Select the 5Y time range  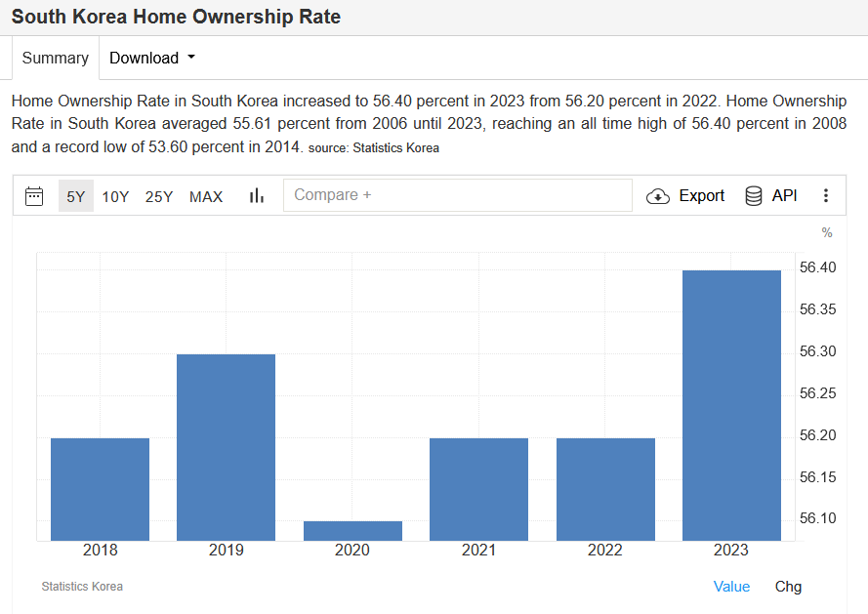(x=76, y=196)
